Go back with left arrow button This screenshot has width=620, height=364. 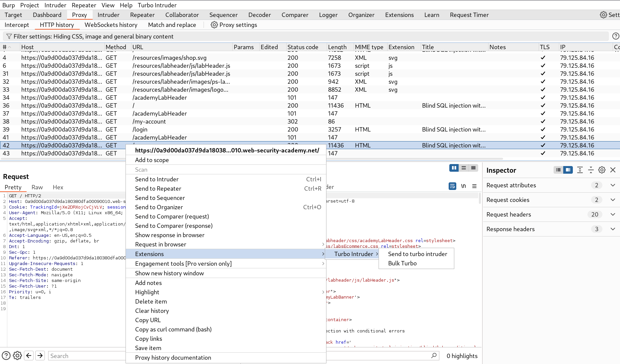29,356
